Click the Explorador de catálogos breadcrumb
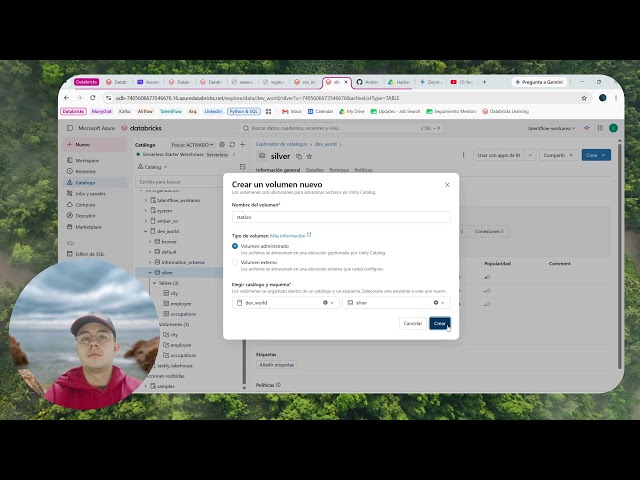Image resolution: width=640 pixels, height=480 pixels. 281,144
